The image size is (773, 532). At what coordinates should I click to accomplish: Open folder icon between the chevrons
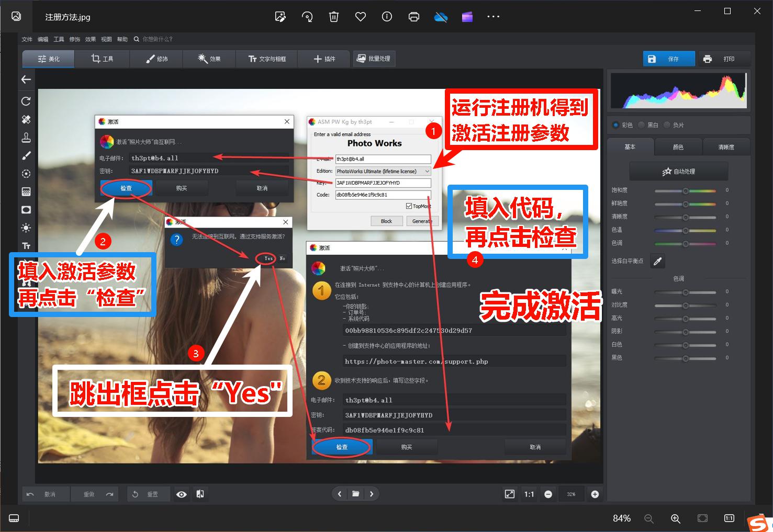click(x=356, y=494)
